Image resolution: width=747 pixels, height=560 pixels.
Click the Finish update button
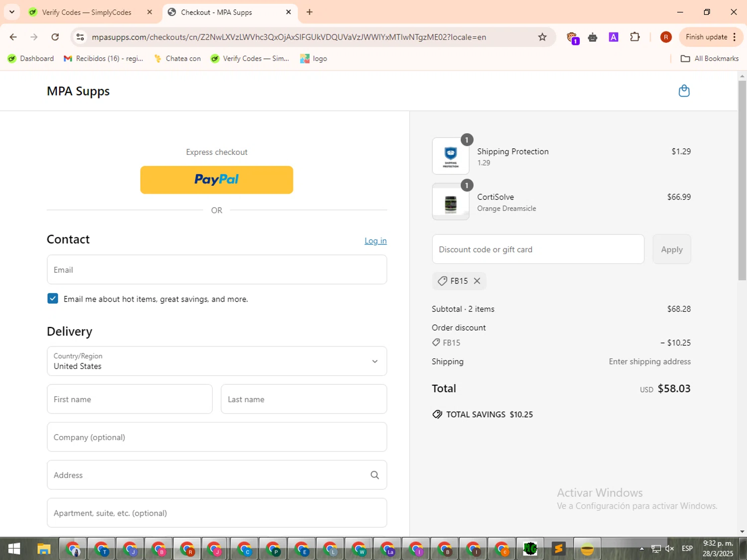pos(711,37)
